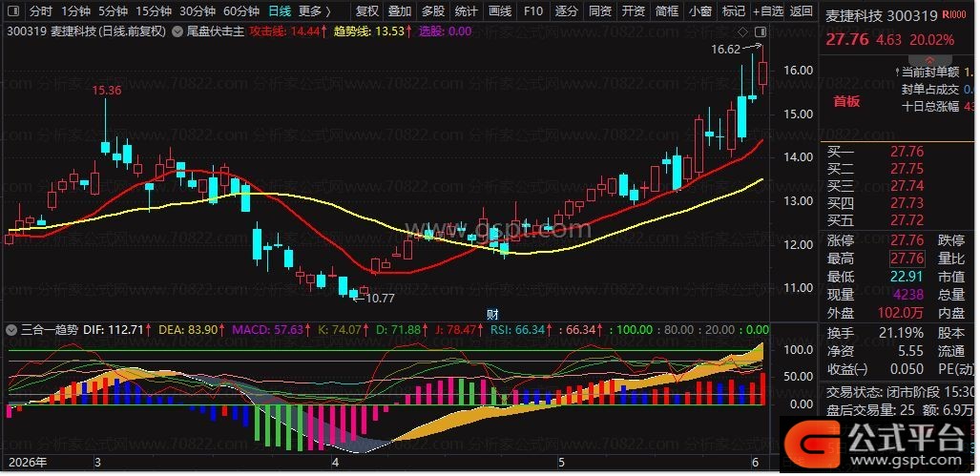Click the 换手 value 21.19%
The width and height of the screenshot is (980, 476).
click(901, 333)
